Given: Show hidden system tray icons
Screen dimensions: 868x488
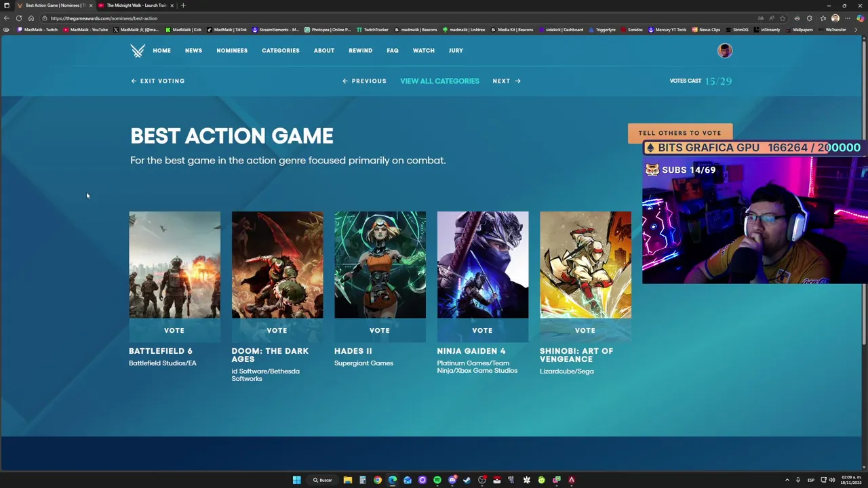Looking at the screenshot, I should coord(787,480).
